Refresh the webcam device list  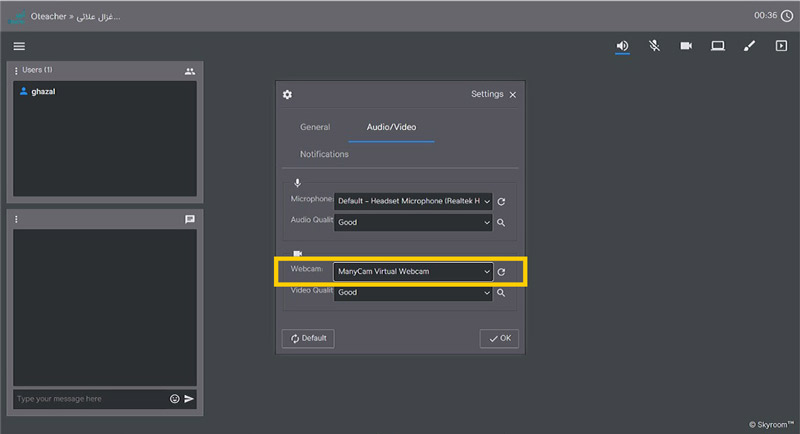501,272
